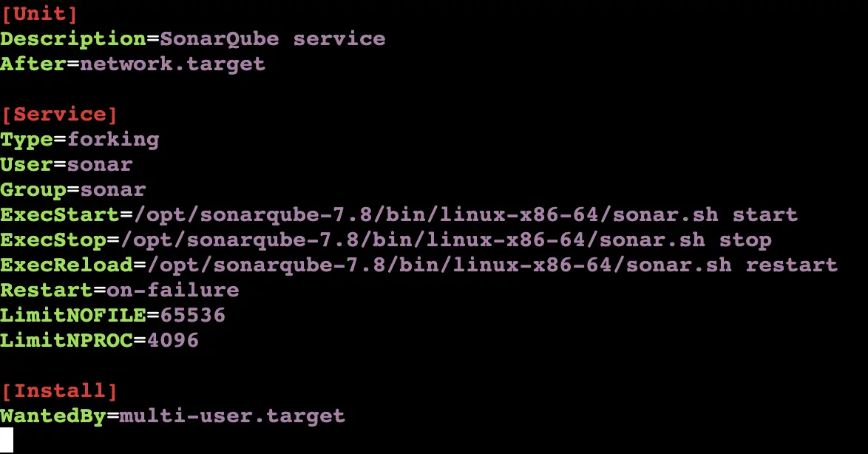The width and height of the screenshot is (868, 454).
Task: Select the [Service] section header
Action: click(59, 115)
